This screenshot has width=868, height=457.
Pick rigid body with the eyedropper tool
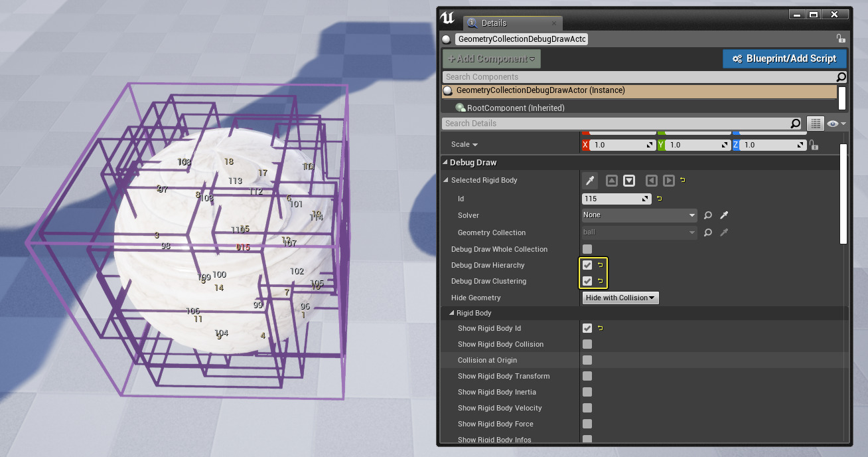(x=589, y=180)
